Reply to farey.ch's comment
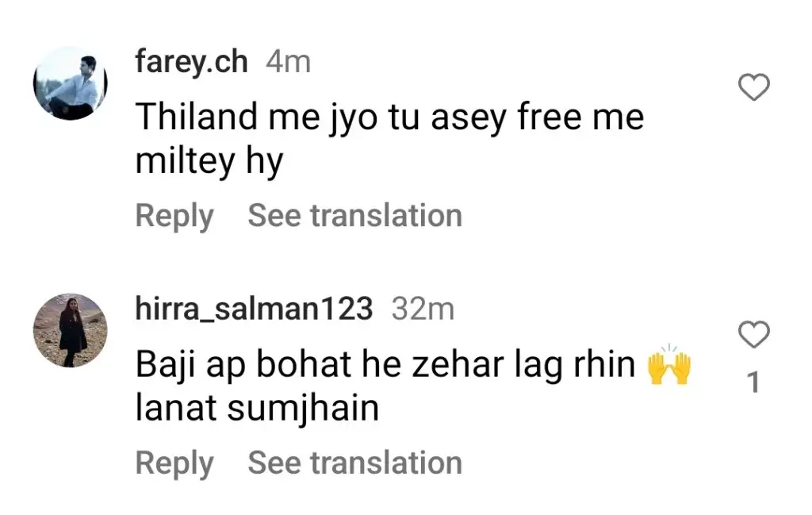812x515 pixels. [174, 216]
